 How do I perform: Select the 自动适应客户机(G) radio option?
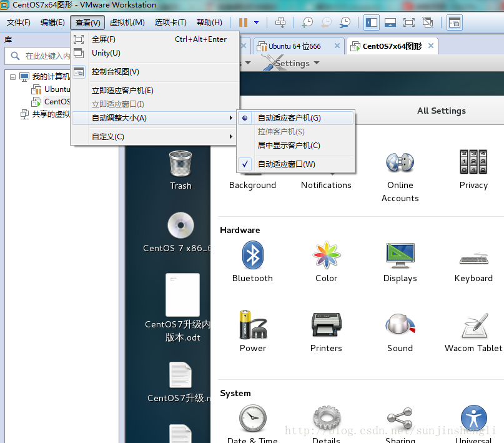click(295, 118)
